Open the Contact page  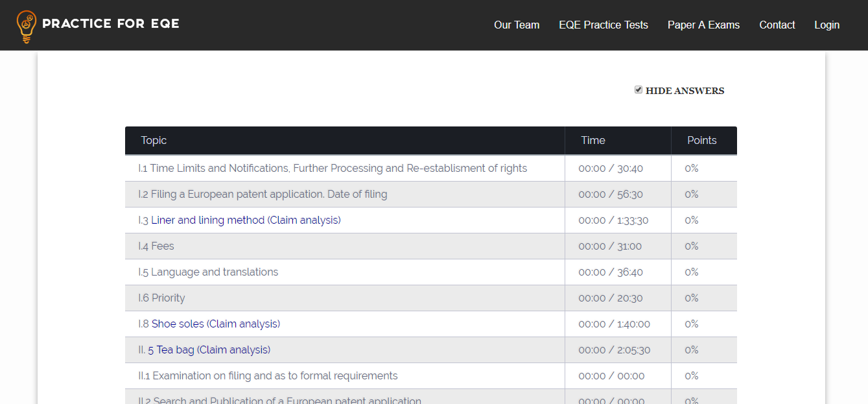pyautogui.click(x=777, y=25)
